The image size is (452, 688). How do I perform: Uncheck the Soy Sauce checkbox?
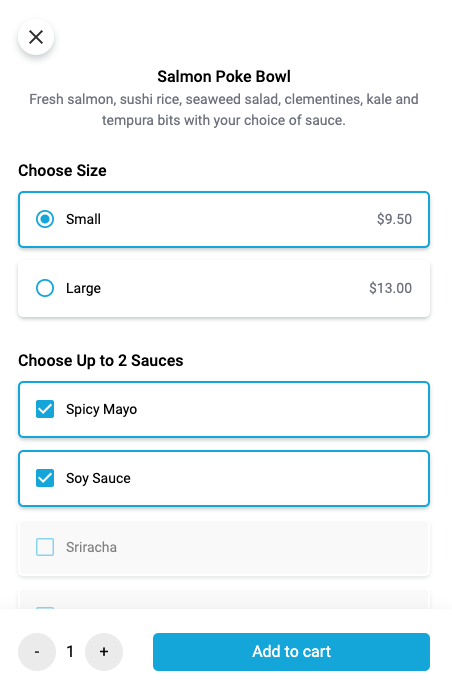pos(45,478)
